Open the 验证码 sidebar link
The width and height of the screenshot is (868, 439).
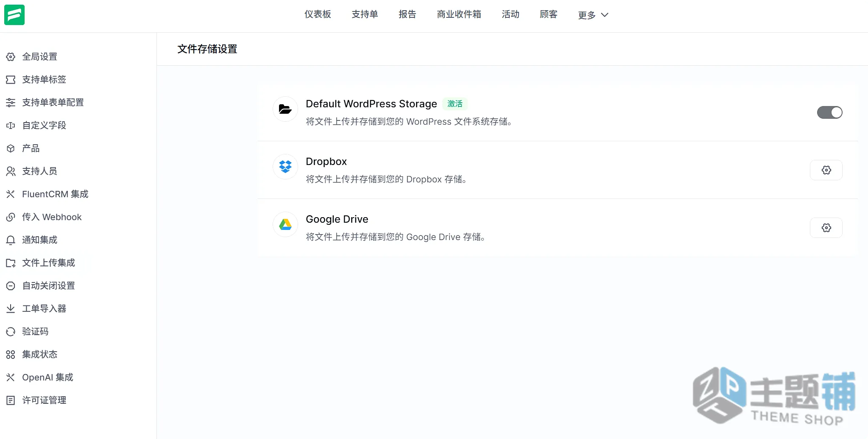point(35,332)
